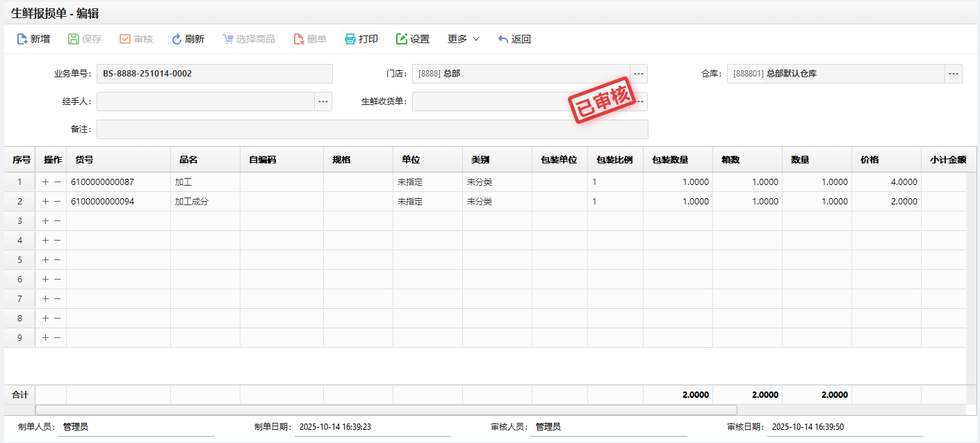Click the 审核 (Audit) checkmark icon
The height and width of the screenshot is (443, 980).
click(x=125, y=40)
